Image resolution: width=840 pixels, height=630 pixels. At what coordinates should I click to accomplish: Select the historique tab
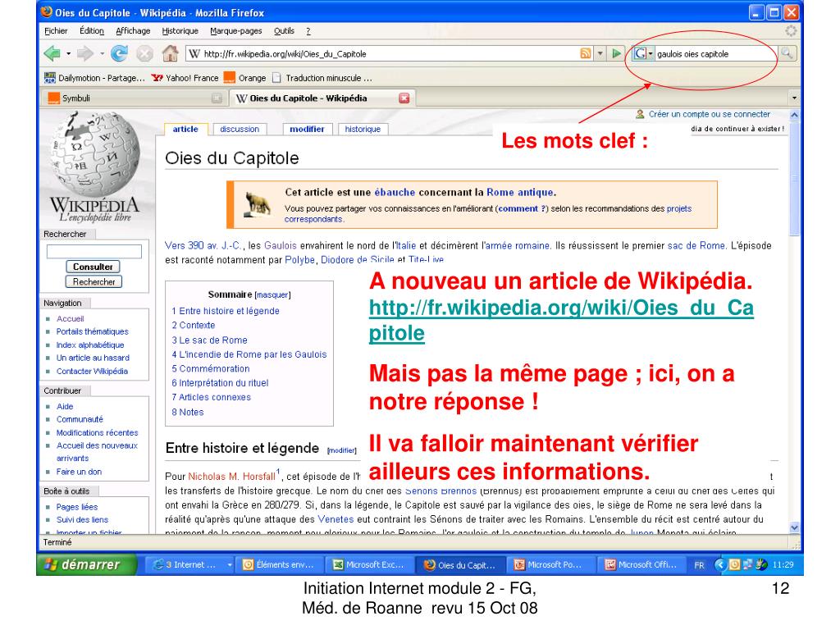coord(363,129)
